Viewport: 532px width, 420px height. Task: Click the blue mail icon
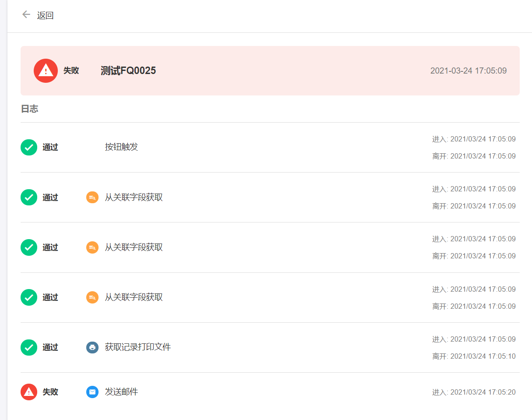[x=92, y=392]
